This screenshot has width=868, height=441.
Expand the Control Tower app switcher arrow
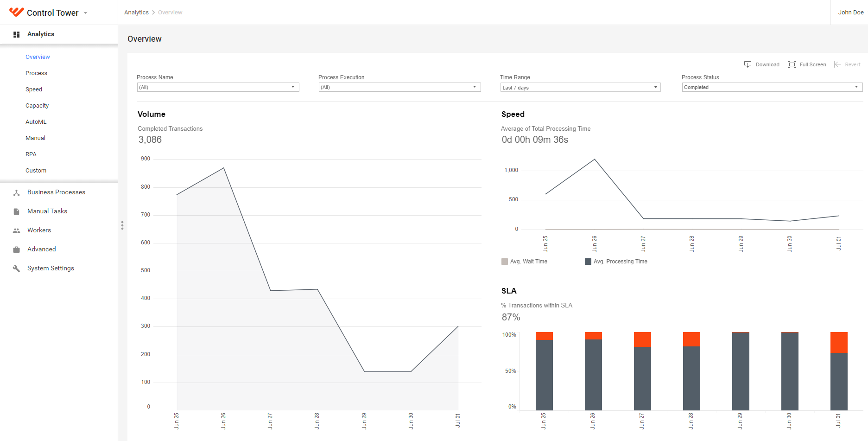85,13
